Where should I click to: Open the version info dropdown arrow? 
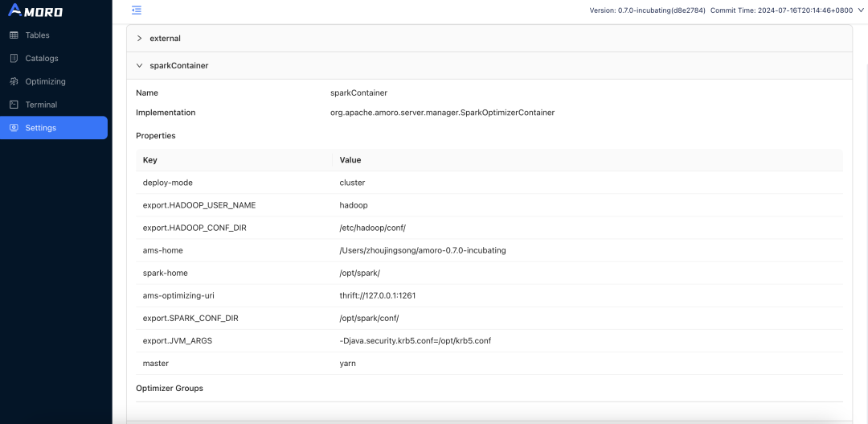[861, 10]
